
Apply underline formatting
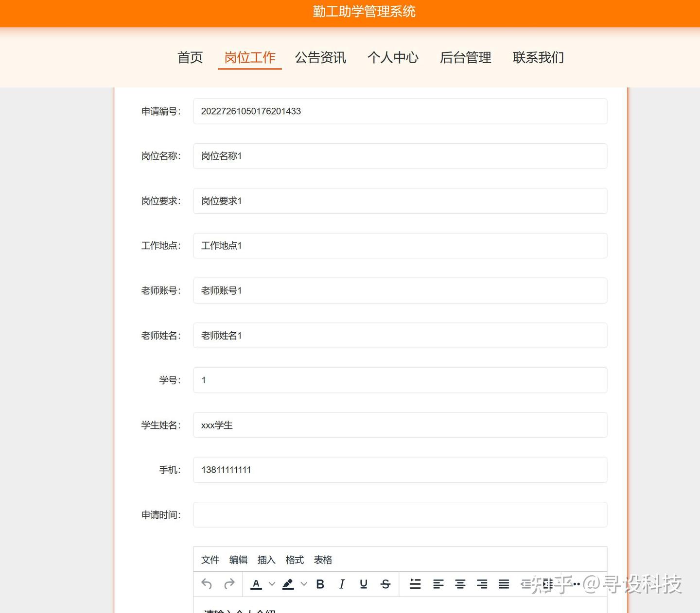coord(363,584)
